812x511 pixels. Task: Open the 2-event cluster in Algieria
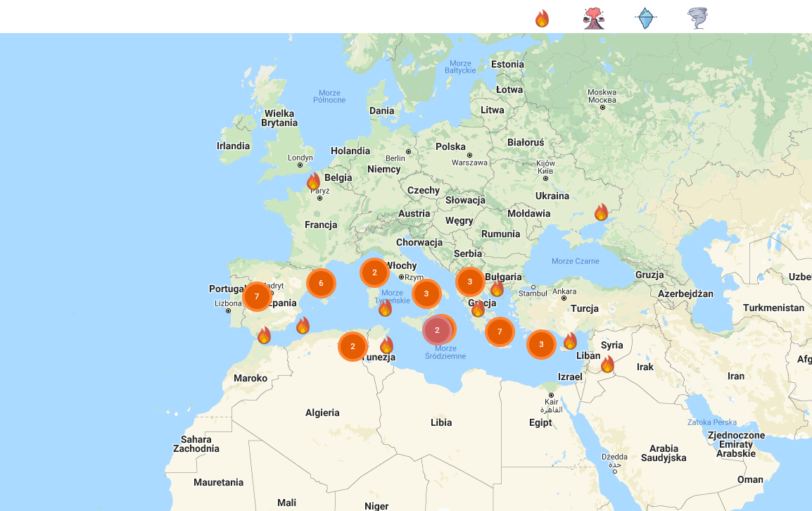click(x=353, y=346)
